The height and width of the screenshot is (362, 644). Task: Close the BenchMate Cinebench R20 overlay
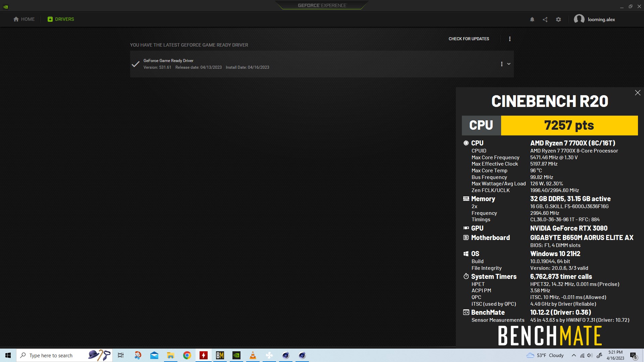638,93
